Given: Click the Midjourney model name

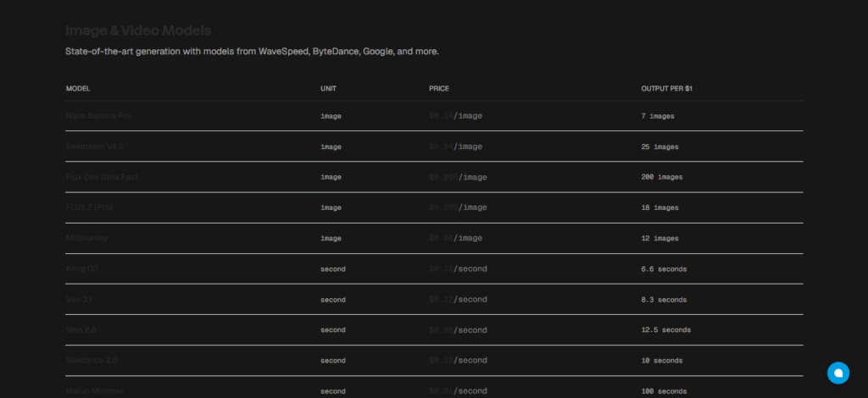Looking at the screenshot, I should [86, 238].
